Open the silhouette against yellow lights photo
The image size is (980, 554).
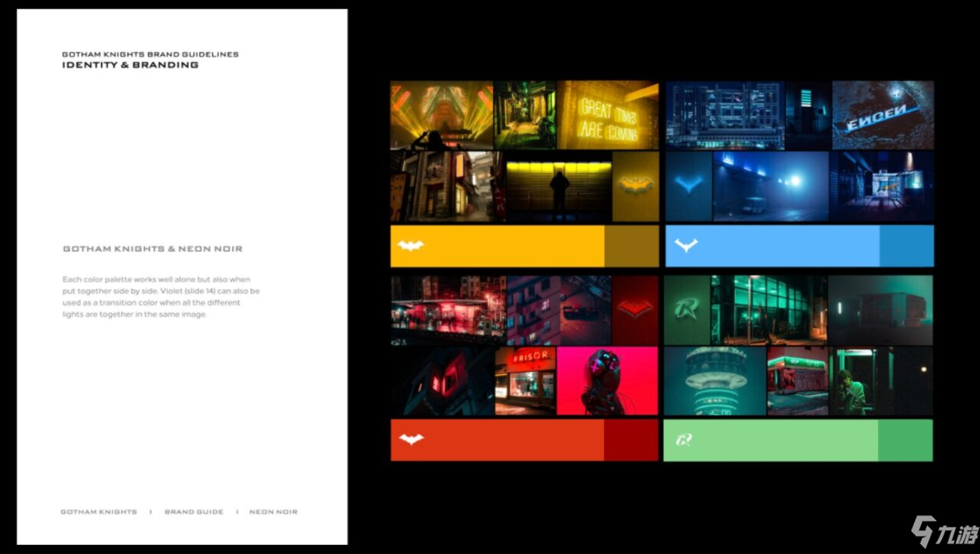(x=558, y=186)
